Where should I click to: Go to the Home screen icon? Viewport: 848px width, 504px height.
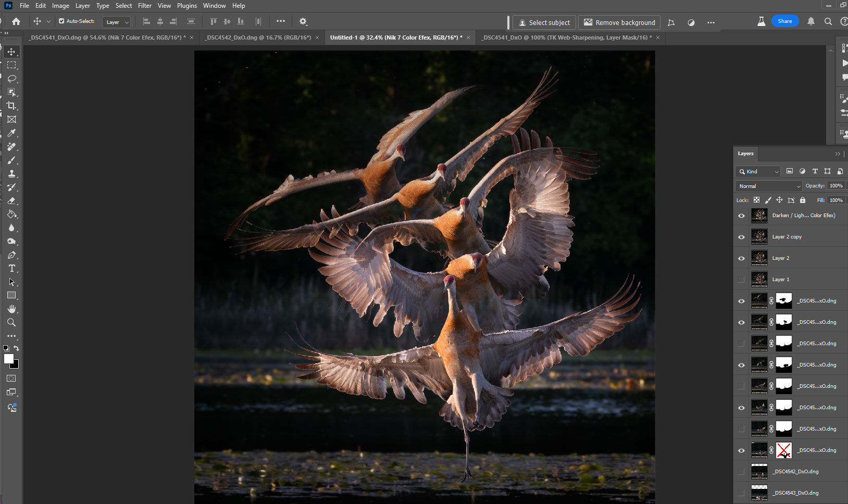pyautogui.click(x=16, y=22)
